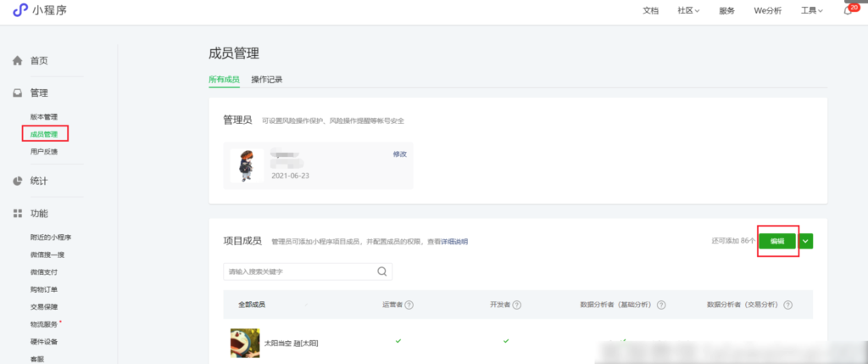Screen dimensions: 868x364
Task: Switch to the 操作记录 tab
Action: click(266, 80)
